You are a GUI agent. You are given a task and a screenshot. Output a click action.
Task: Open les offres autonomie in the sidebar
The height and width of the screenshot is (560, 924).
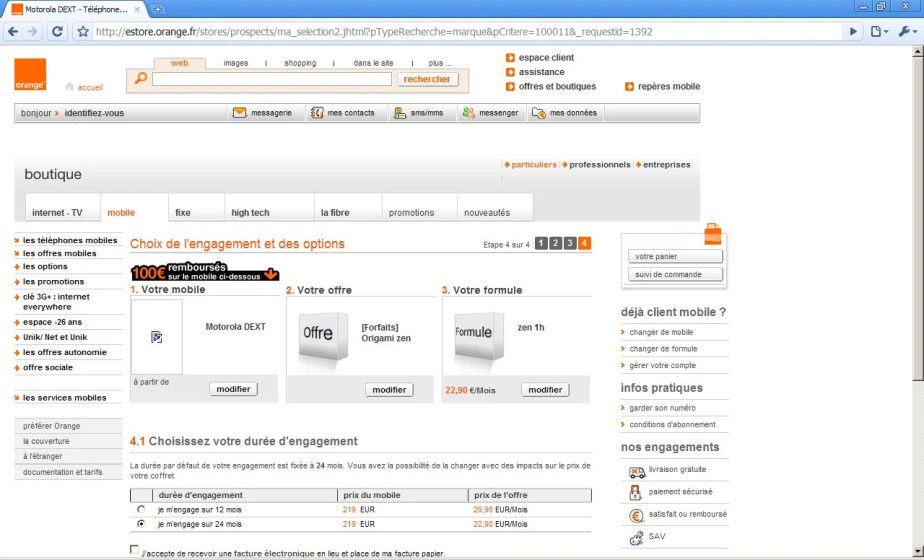[65, 353]
